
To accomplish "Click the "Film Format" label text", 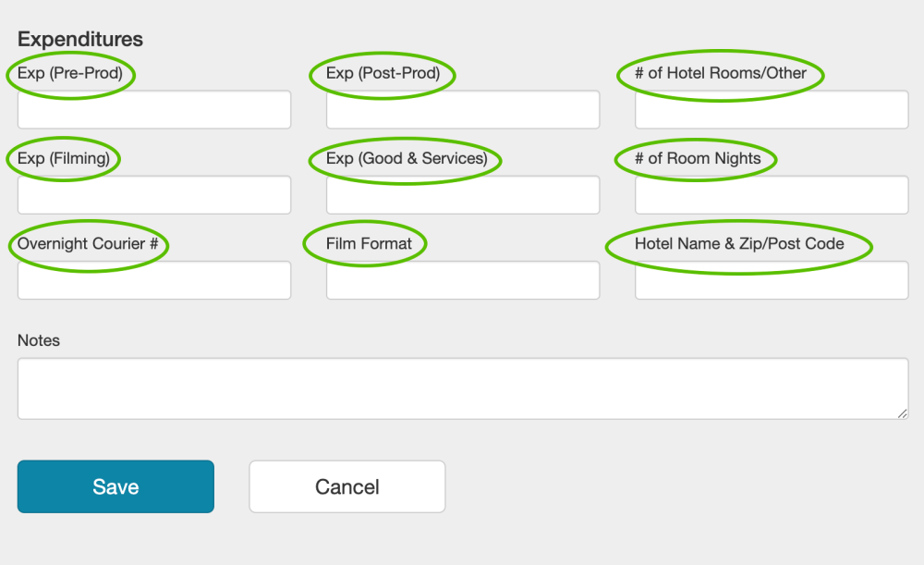I will coord(369,244).
